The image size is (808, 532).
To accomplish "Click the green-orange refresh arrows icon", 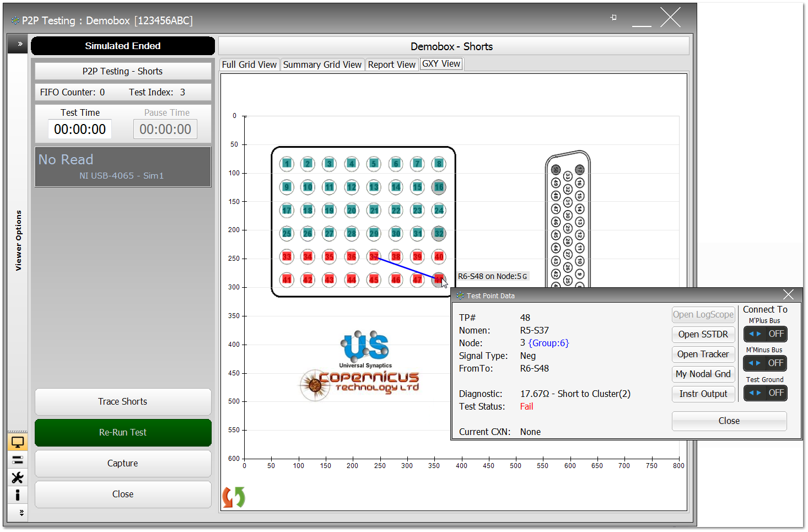I will [x=234, y=497].
